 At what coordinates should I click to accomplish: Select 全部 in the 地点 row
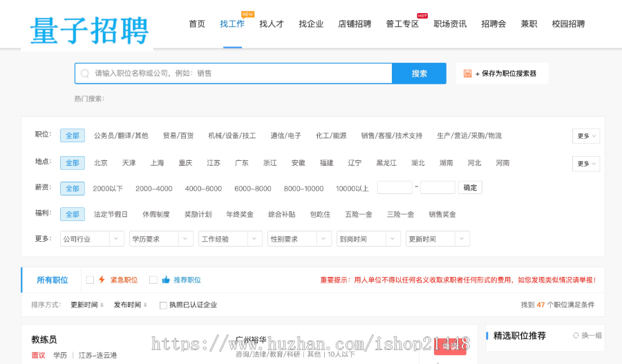click(72, 163)
